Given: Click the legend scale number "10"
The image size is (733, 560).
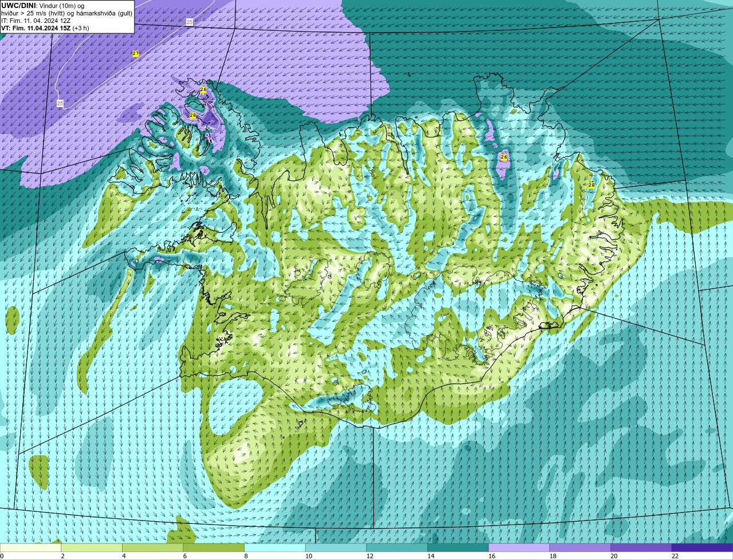Looking at the screenshot, I should [x=309, y=556].
